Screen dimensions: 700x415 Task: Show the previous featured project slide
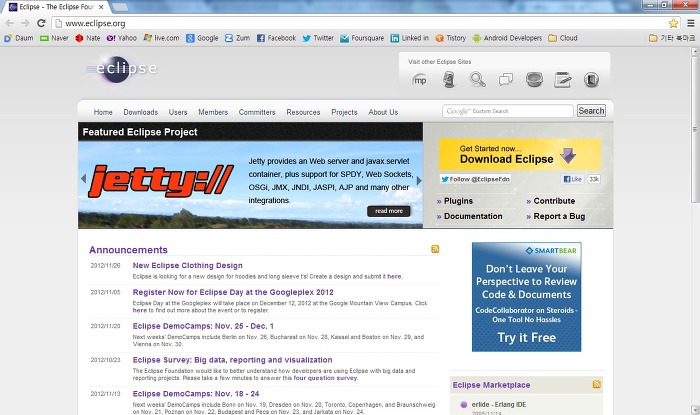[x=83, y=178]
